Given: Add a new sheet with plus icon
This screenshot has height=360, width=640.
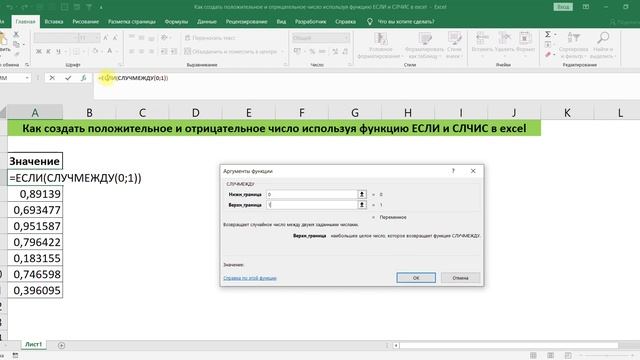Looking at the screenshot, I should tap(61, 345).
